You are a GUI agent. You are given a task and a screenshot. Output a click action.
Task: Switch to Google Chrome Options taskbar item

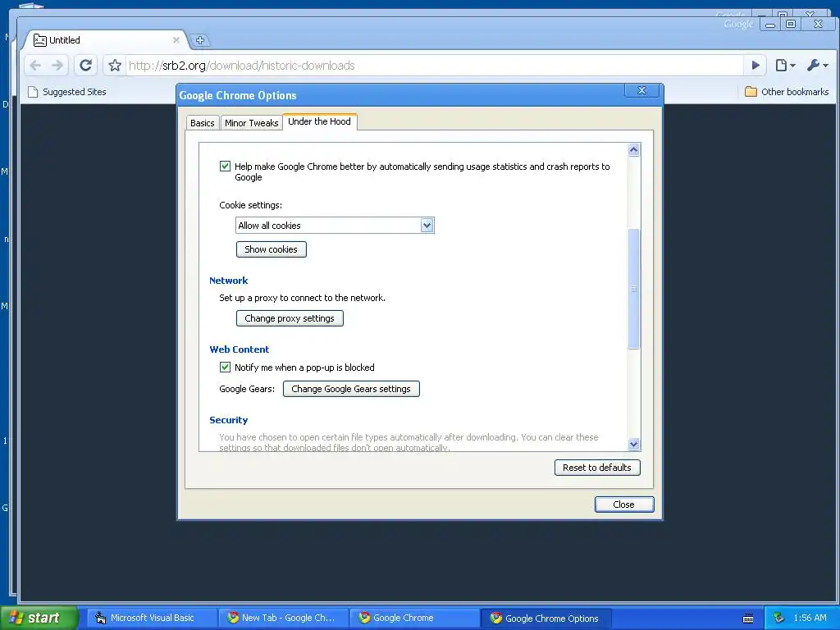pyautogui.click(x=546, y=618)
